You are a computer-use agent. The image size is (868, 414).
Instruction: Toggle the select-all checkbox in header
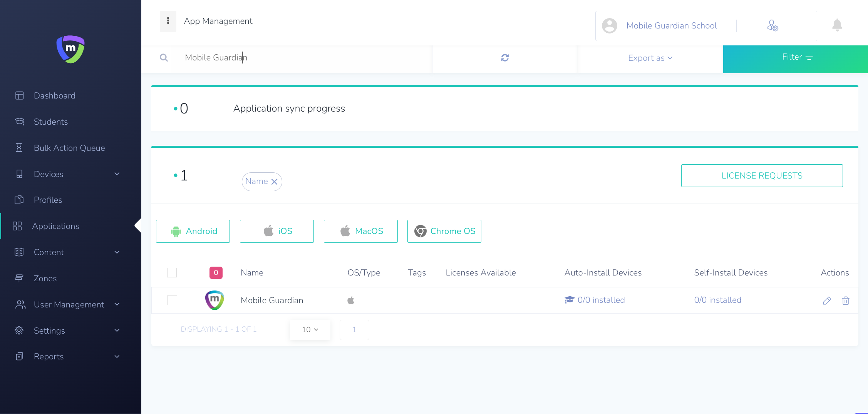pyautogui.click(x=172, y=272)
